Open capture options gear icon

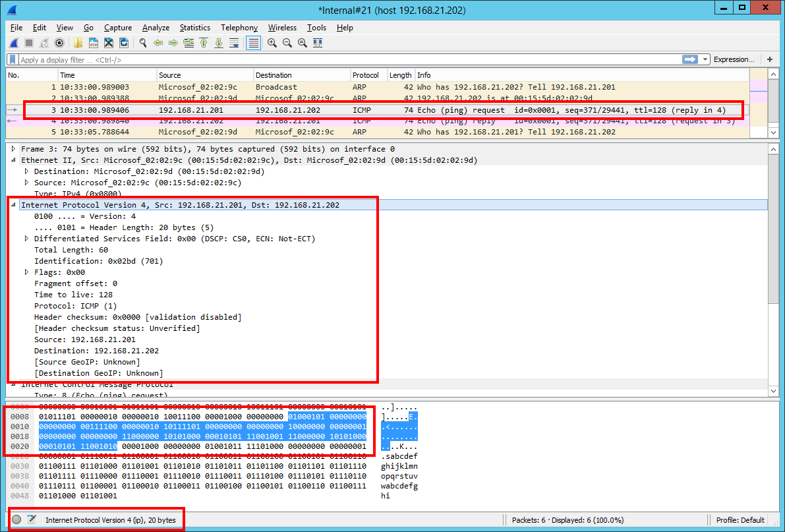tap(59, 43)
